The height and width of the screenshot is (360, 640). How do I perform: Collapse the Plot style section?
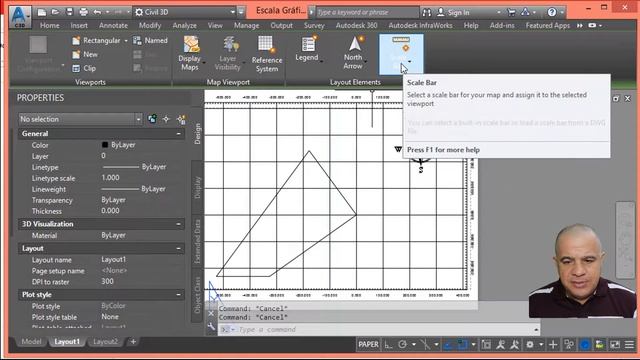point(178,295)
